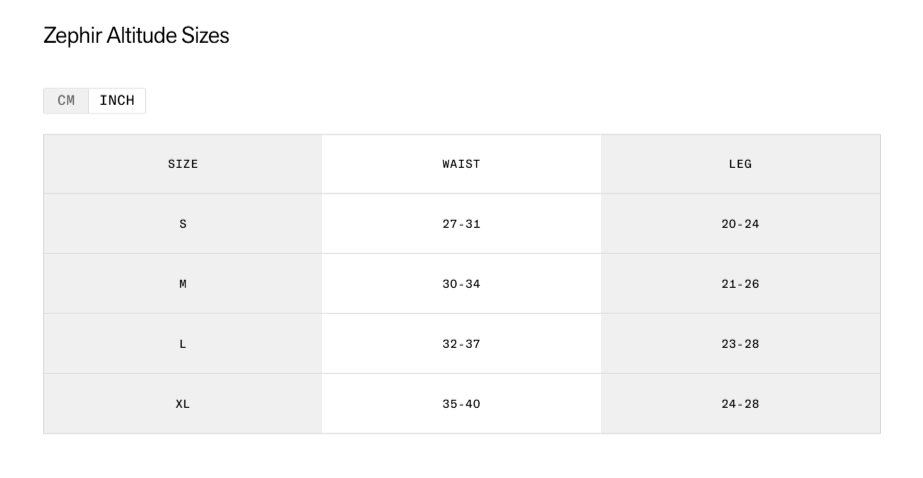
Task: Click the leg measurement for size S
Action: 740,224
